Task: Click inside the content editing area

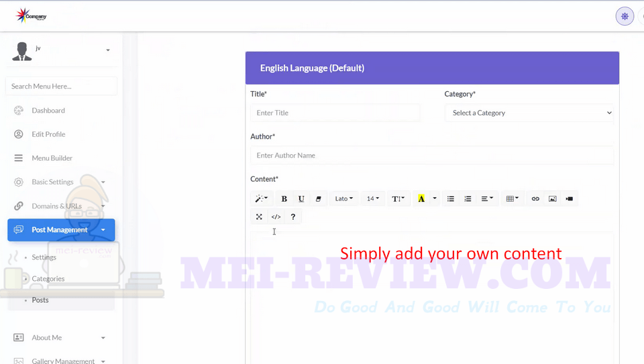Action: pyautogui.click(x=432, y=298)
